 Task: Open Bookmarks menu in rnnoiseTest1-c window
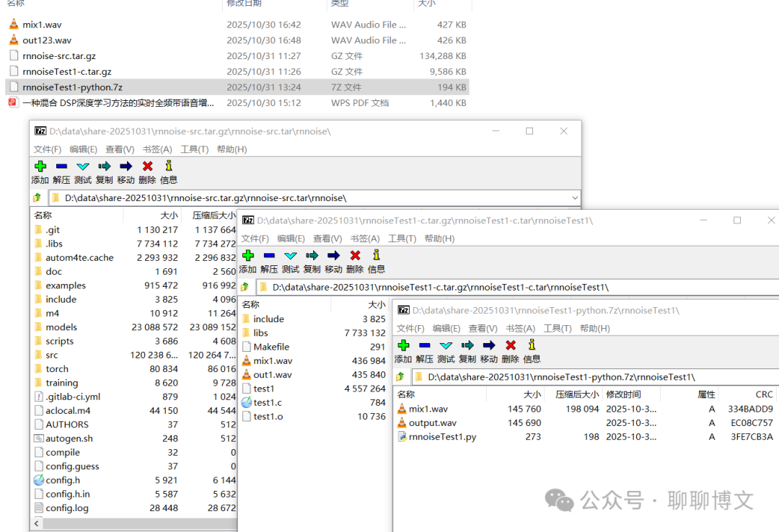365,239
